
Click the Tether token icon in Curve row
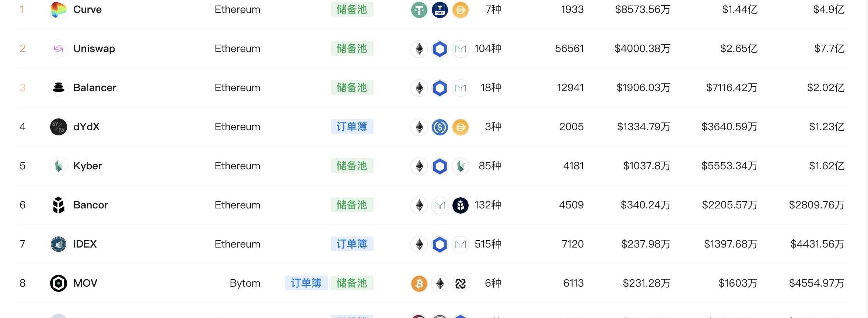click(419, 10)
